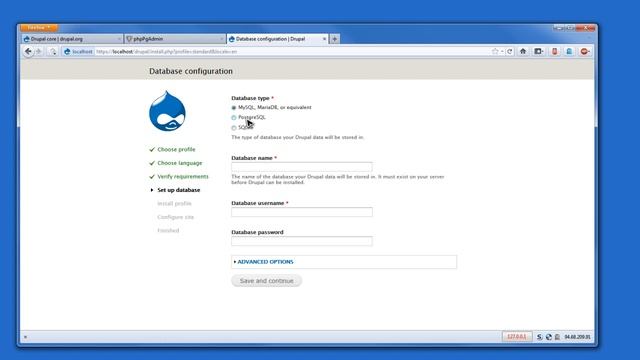Image resolution: width=640 pixels, height=360 pixels.
Task: Click the Drupal drop logo
Action: (167, 111)
